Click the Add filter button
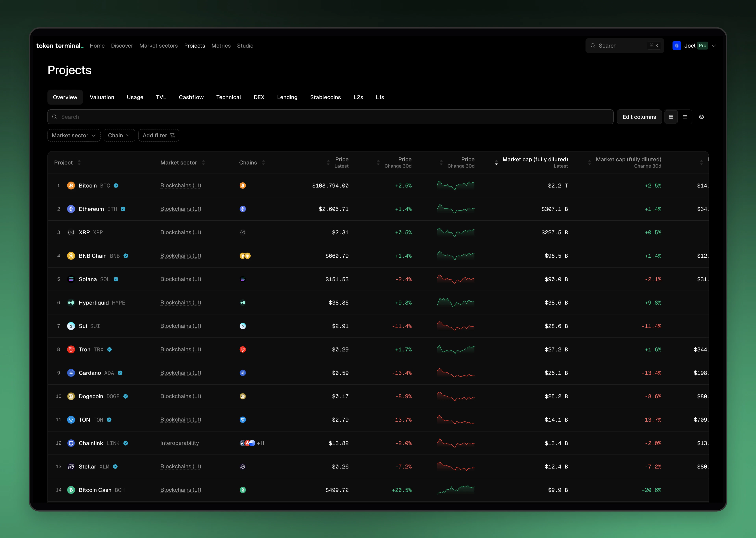This screenshot has width=756, height=538. pyautogui.click(x=159, y=136)
